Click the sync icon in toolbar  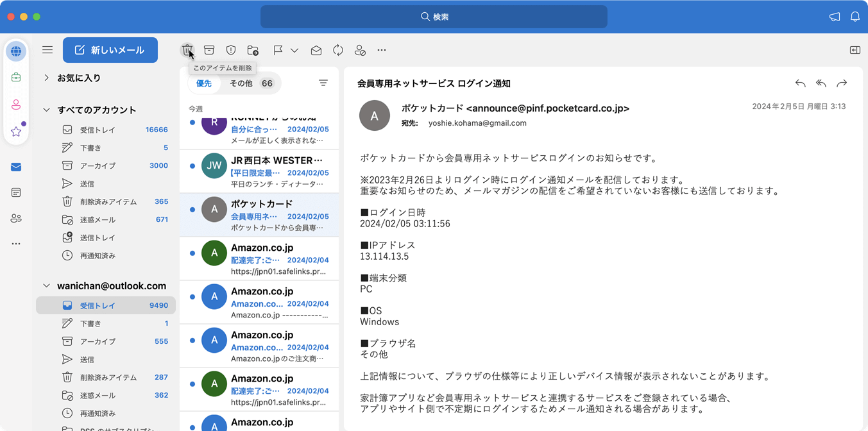point(338,50)
